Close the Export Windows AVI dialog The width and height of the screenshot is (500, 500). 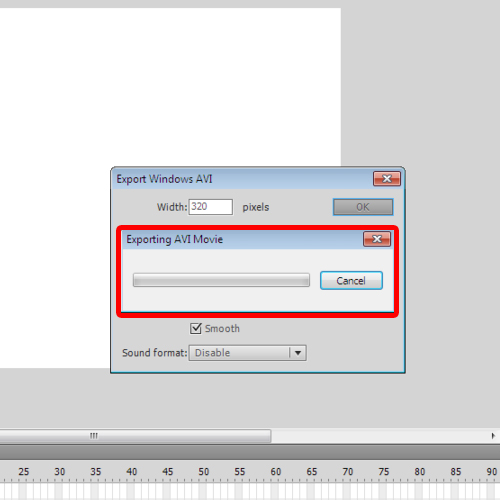pos(387,179)
